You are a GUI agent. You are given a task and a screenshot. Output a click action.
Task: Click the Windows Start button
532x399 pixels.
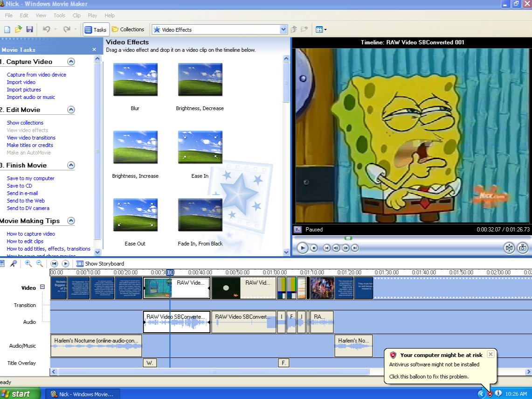pos(20,394)
